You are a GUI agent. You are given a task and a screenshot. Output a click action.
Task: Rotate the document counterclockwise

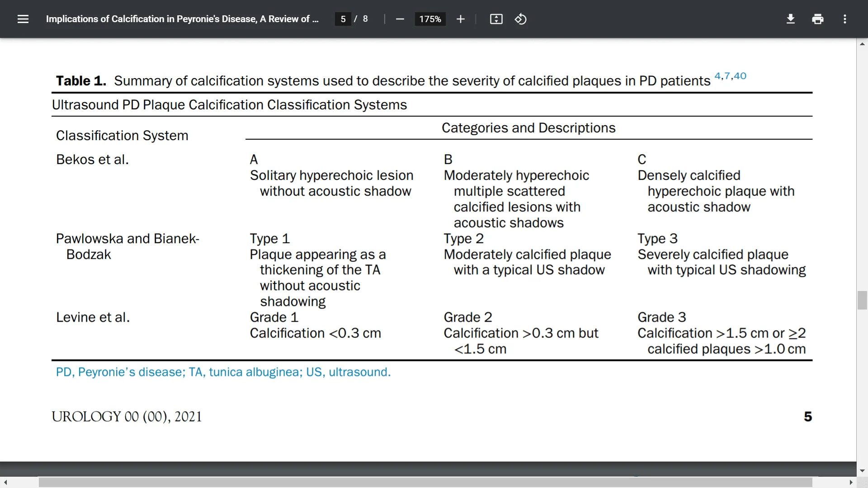pyautogui.click(x=521, y=19)
